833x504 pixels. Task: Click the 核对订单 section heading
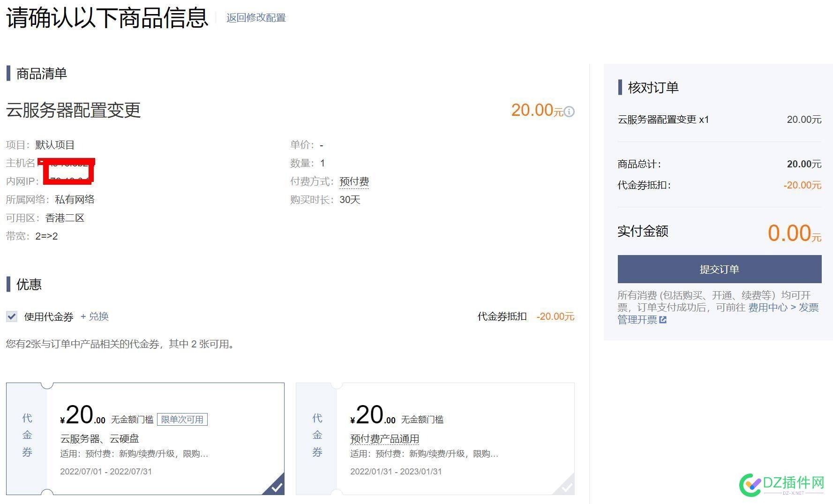[653, 88]
